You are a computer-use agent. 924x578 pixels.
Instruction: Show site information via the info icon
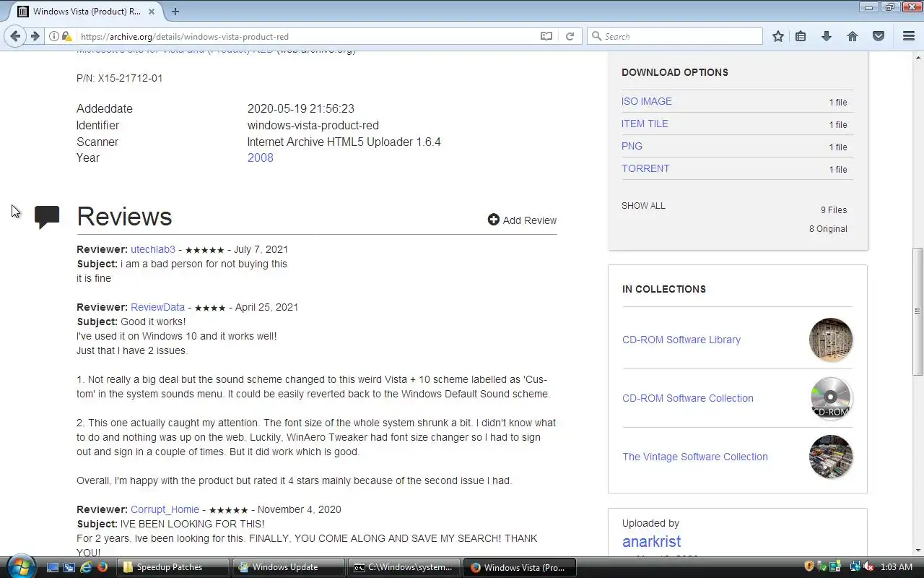(54, 36)
